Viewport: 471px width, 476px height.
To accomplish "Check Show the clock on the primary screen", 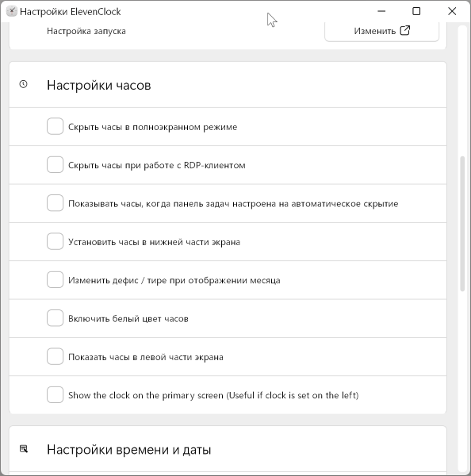I will [x=55, y=394].
